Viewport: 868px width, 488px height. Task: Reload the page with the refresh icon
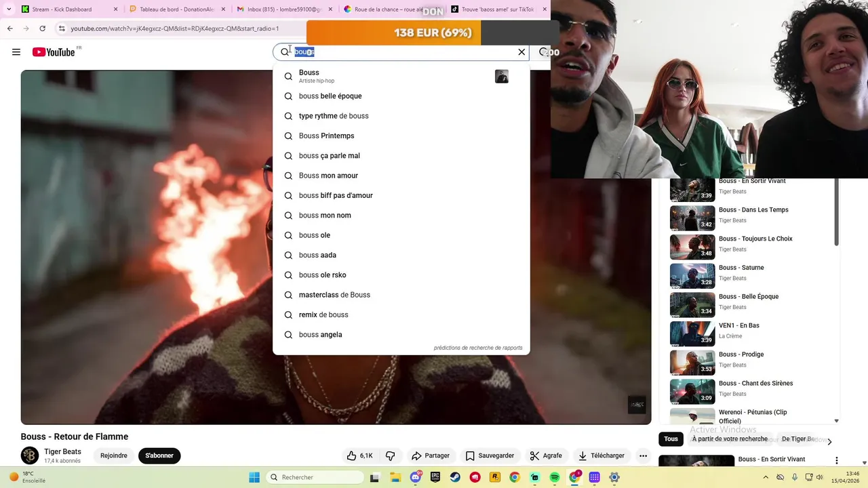42,28
